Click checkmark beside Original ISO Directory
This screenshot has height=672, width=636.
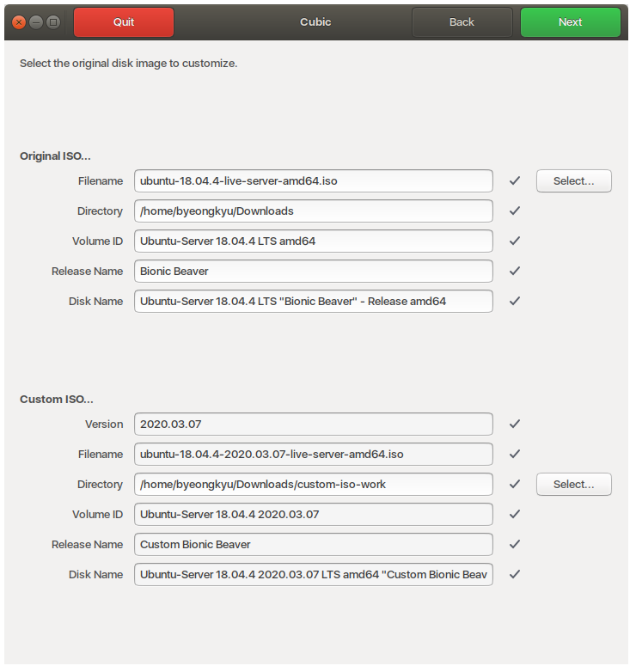[515, 211]
